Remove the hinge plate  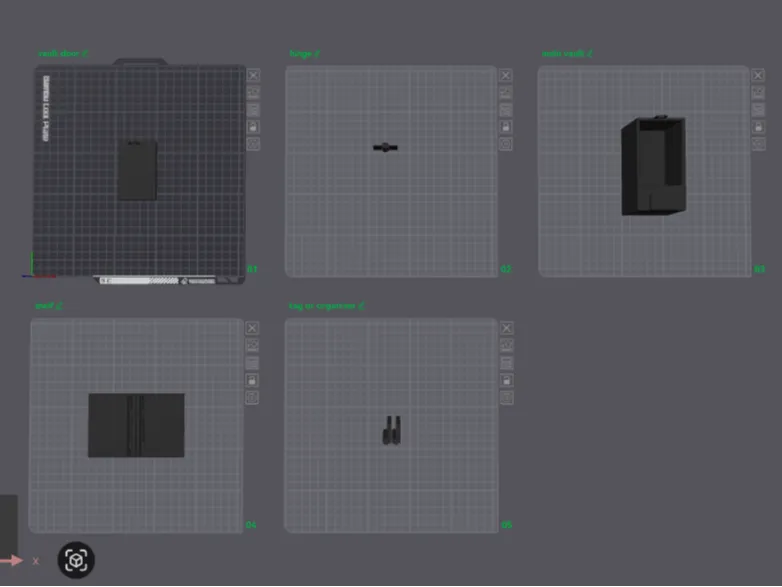point(506,75)
